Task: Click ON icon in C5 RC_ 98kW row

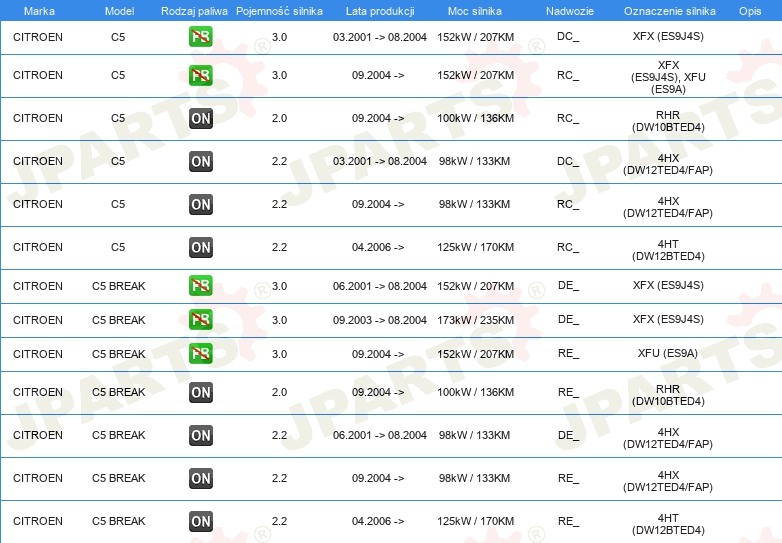Action: coord(200,204)
